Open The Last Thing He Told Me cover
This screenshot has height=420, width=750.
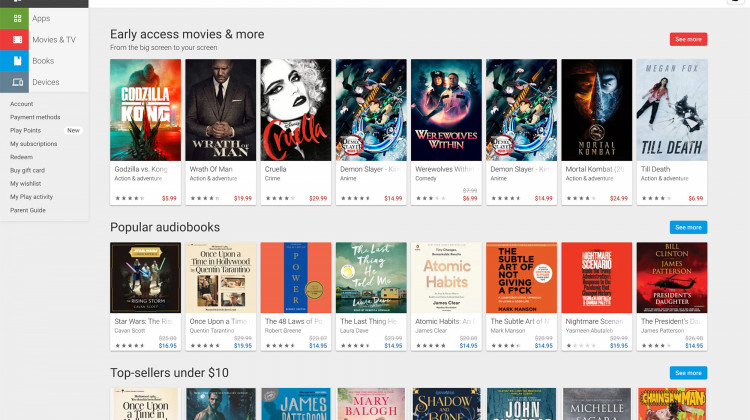coord(371,277)
